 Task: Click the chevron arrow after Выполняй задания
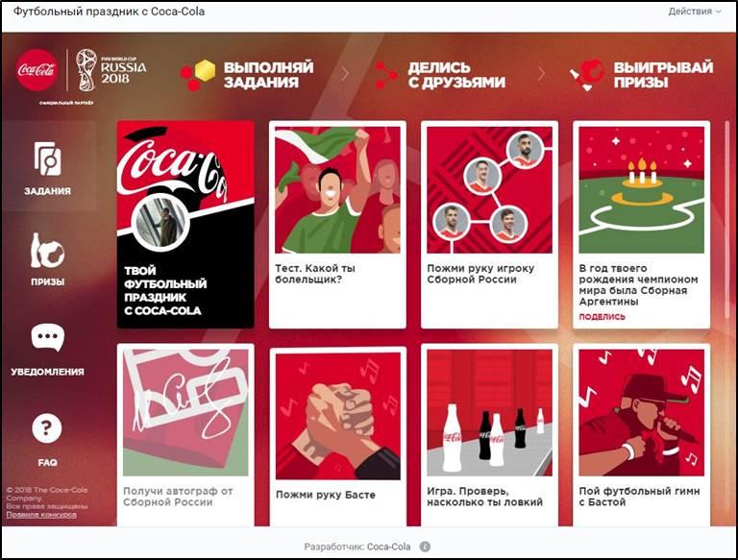coord(345,74)
